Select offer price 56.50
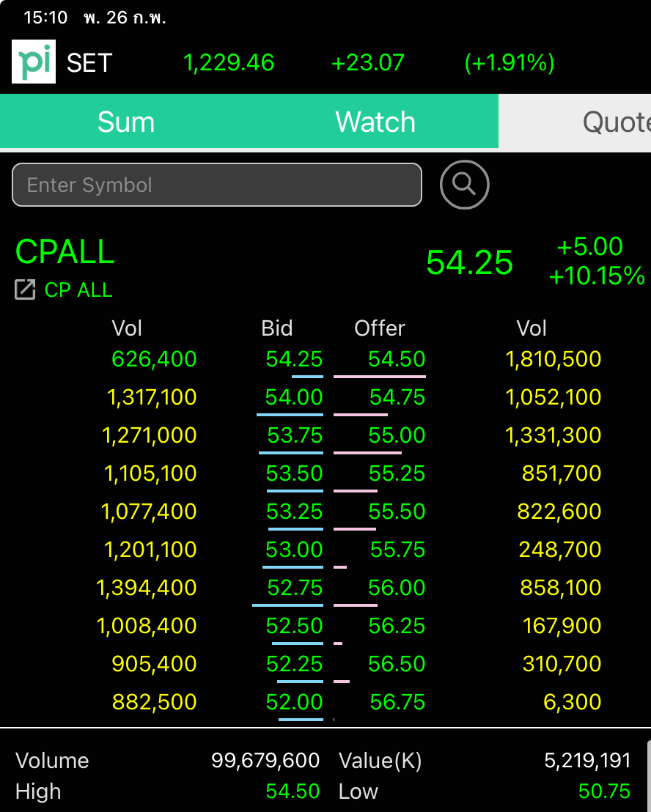The image size is (651, 812). pyautogui.click(x=397, y=664)
